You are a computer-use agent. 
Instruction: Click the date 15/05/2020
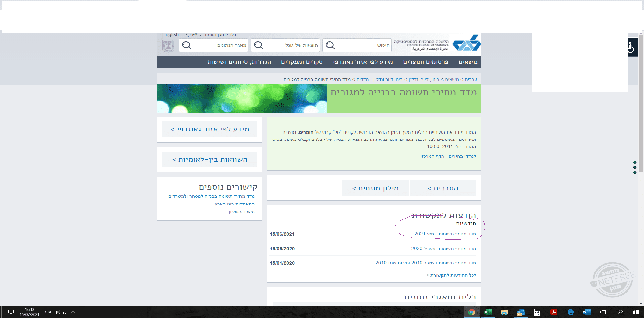click(282, 249)
